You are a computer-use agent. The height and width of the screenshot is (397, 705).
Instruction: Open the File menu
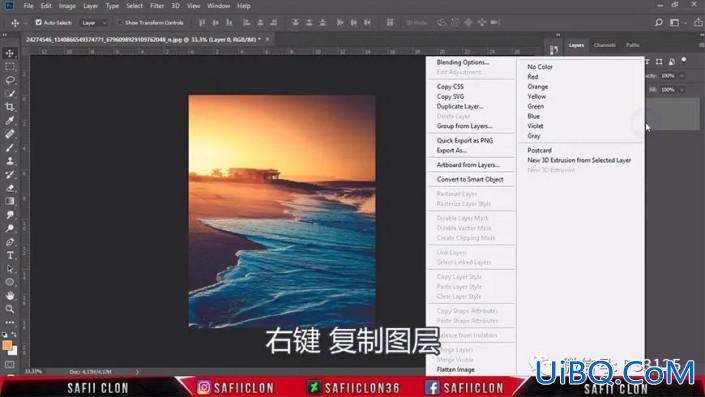(x=28, y=6)
